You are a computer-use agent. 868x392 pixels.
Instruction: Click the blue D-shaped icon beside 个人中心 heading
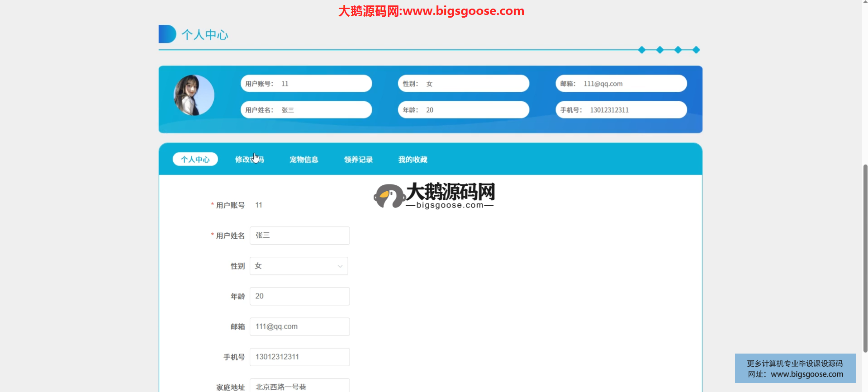(x=167, y=34)
